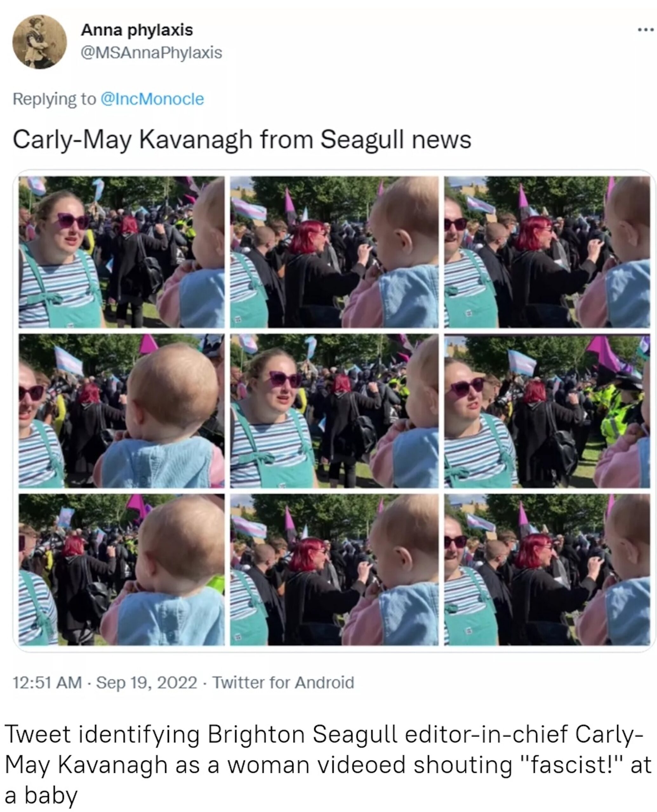Open bottom-center photo in the image grid

pyautogui.click(x=334, y=570)
